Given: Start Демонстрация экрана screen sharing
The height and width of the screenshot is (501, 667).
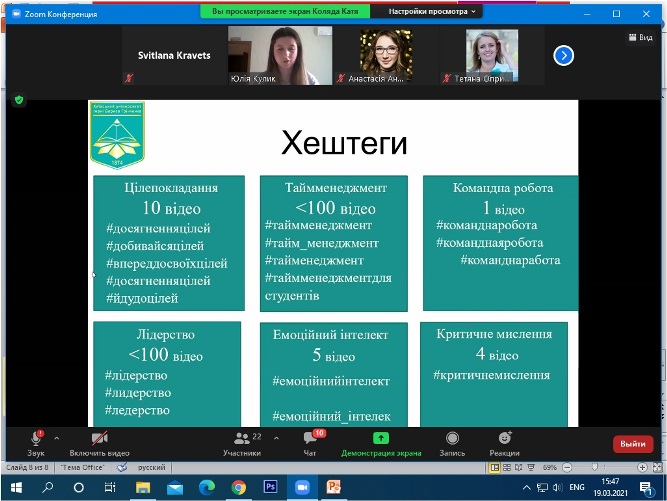Looking at the screenshot, I should tap(381, 444).
